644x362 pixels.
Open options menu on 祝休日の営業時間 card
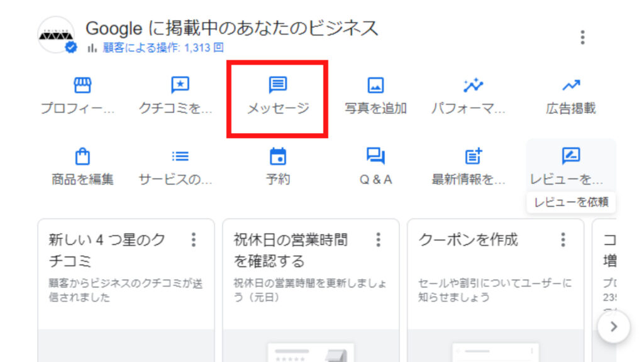click(378, 239)
